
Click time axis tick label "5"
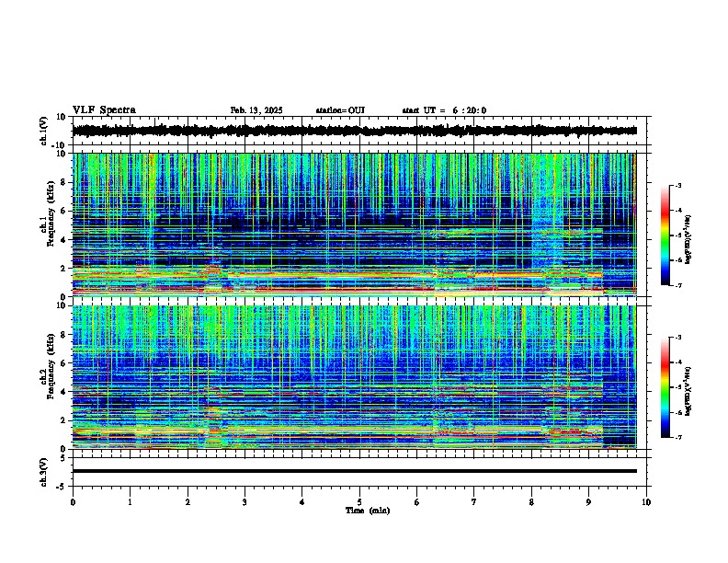(359, 502)
